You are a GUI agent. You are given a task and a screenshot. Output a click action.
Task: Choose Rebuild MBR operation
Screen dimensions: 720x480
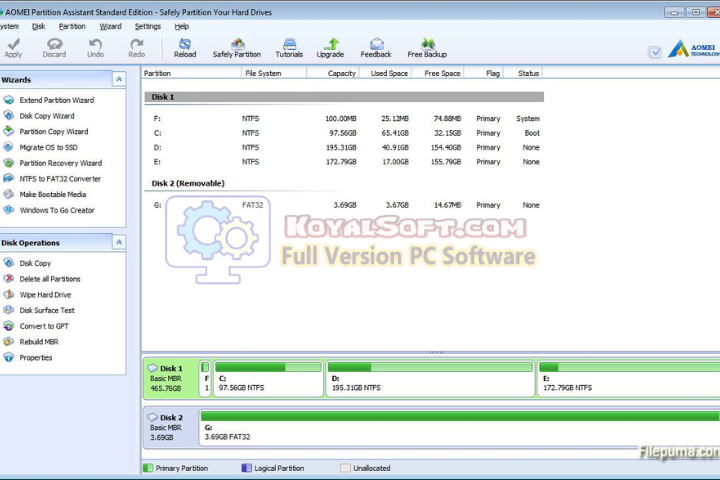tap(39, 342)
